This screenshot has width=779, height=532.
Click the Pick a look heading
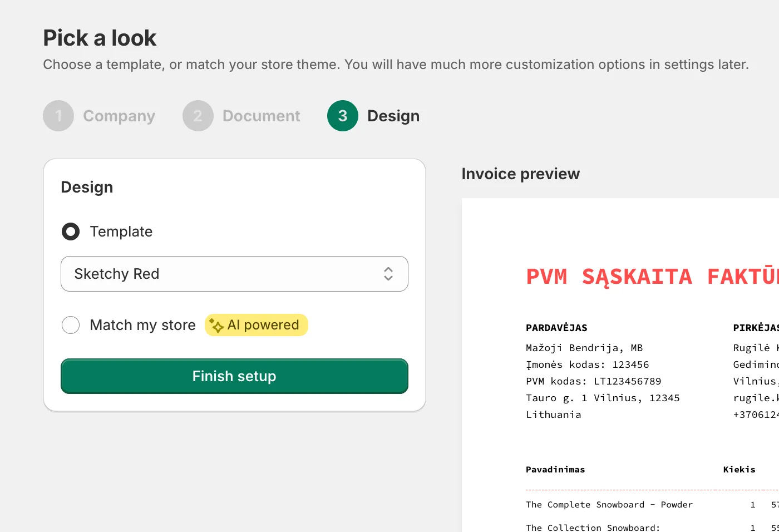point(100,38)
